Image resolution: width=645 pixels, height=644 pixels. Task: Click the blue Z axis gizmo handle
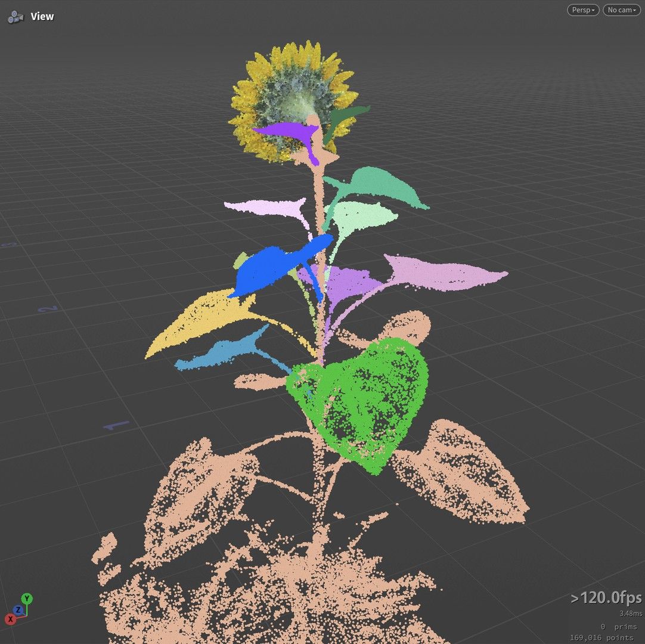(18, 610)
